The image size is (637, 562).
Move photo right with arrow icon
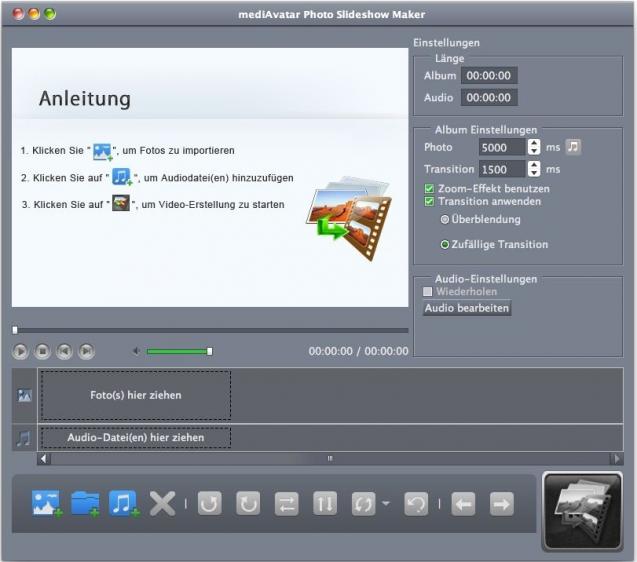502,504
